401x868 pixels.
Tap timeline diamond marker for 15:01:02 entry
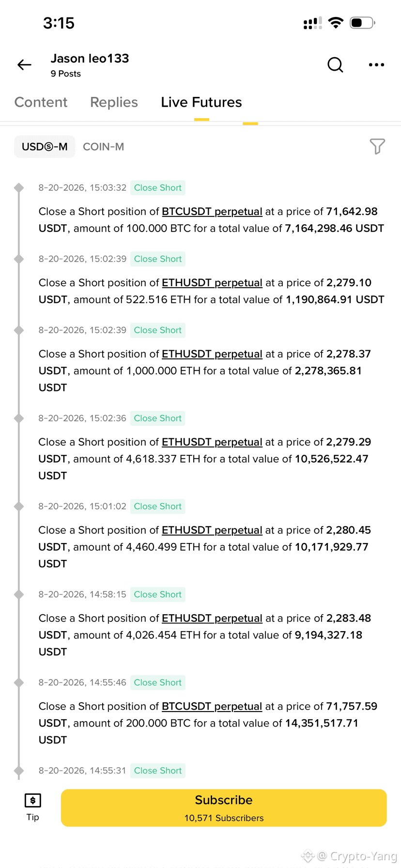19,506
